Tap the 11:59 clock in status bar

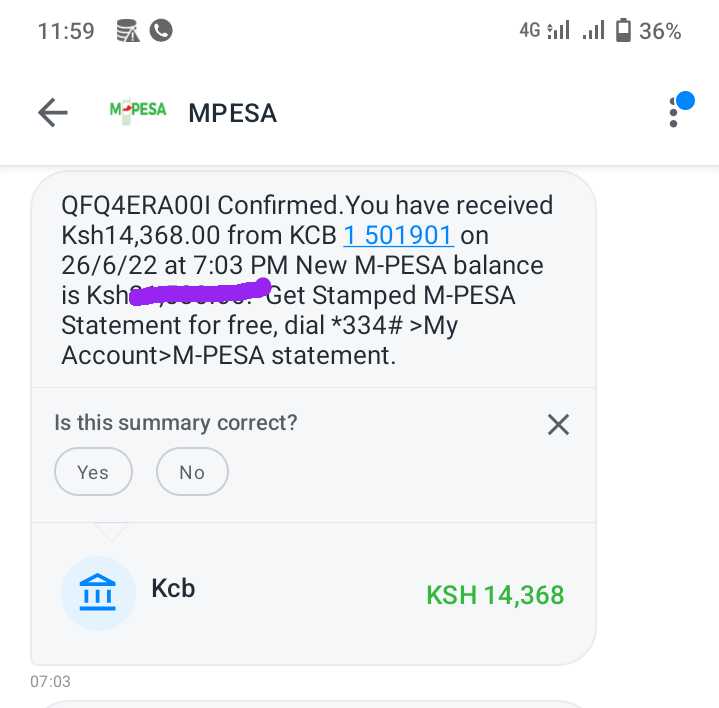(x=66, y=31)
